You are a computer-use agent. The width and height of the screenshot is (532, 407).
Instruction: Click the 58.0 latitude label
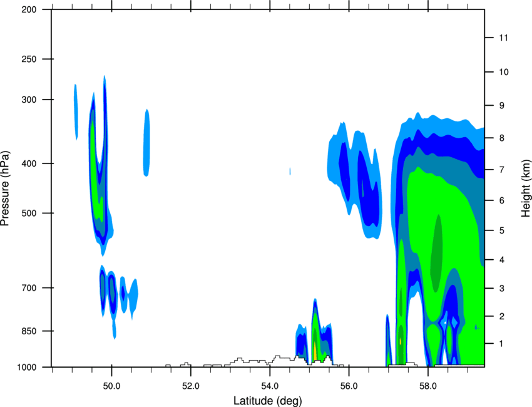point(428,386)
